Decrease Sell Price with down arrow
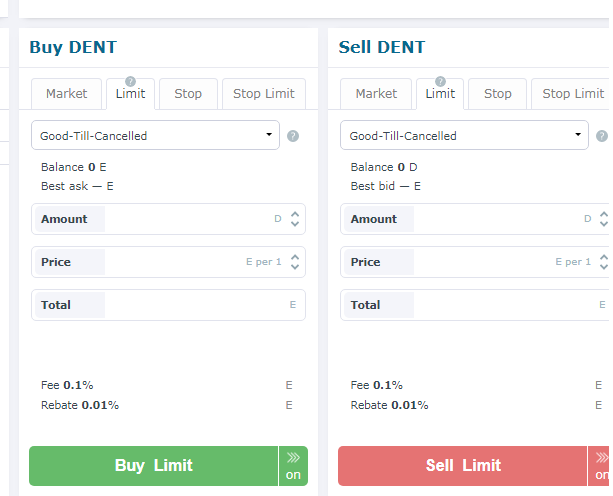The image size is (613, 496). (604, 267)
